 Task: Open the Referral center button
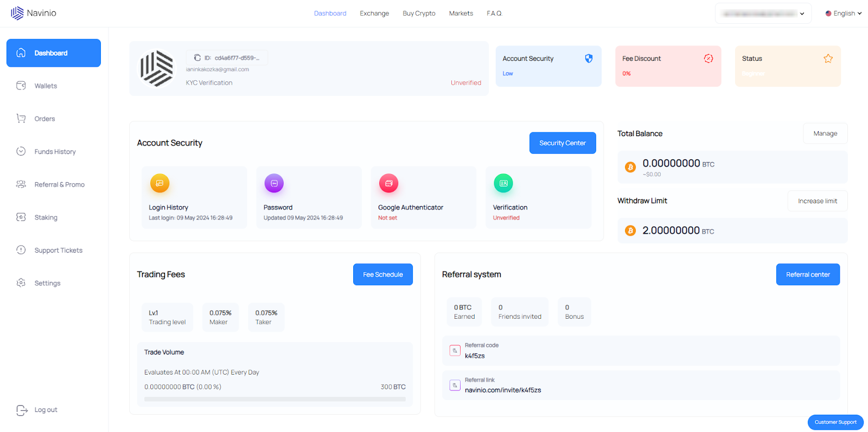pos(808,275)
